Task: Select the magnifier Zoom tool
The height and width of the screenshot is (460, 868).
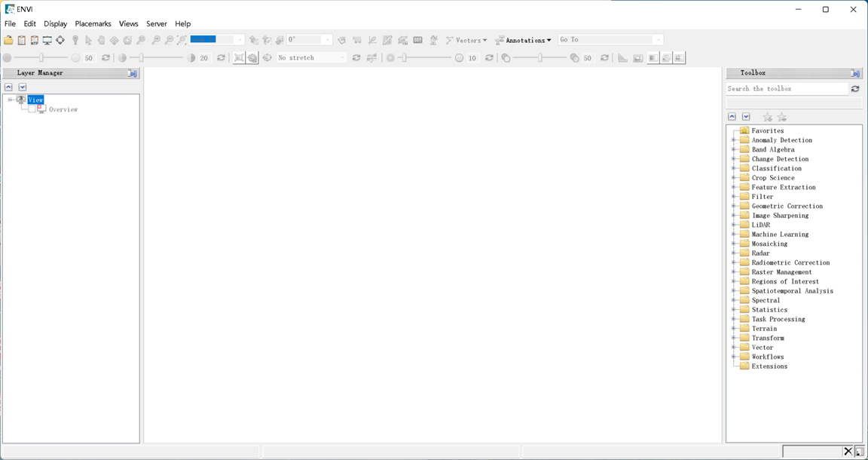Action: (141, 40)
